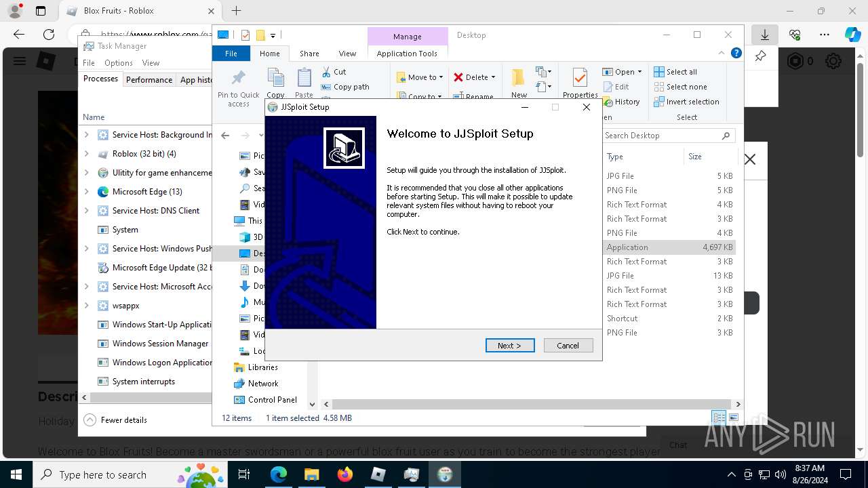Select the Shortcut 2 KB row

[x=670, y=319]
